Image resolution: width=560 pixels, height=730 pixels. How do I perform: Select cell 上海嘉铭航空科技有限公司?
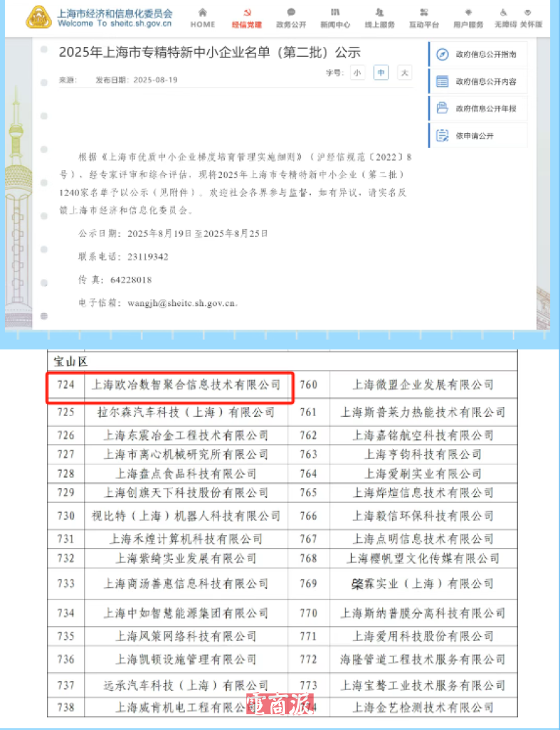pos(423,435)
